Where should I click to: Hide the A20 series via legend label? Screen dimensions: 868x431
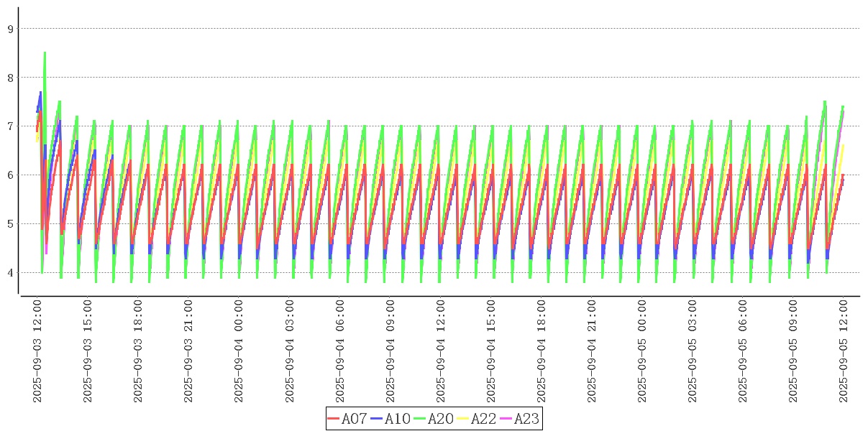tap(440, 419)
